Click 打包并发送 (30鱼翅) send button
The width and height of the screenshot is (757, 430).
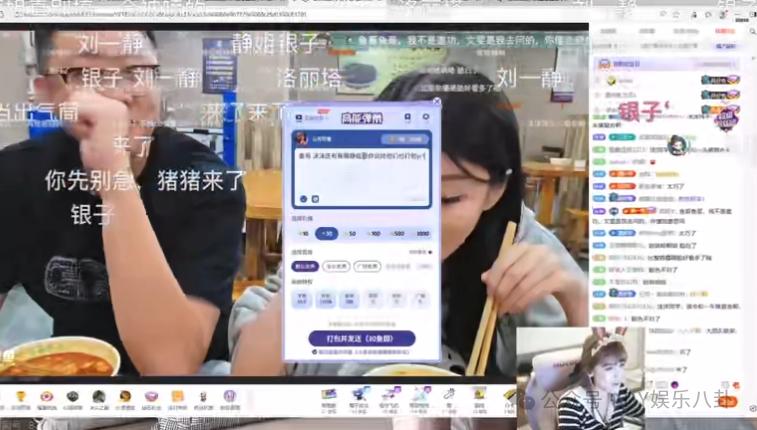362,338
